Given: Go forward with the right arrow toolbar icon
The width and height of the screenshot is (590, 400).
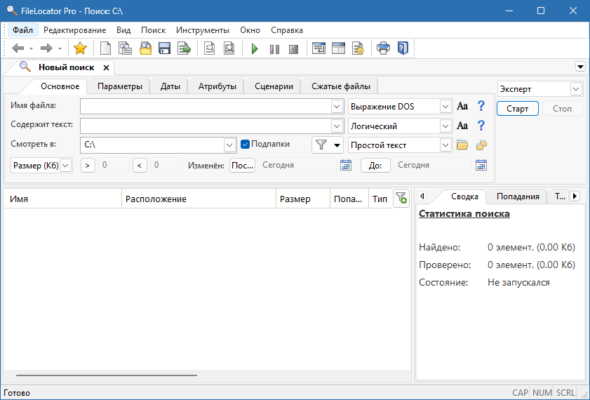Looking at the screenshot, I should click(46, 48).
